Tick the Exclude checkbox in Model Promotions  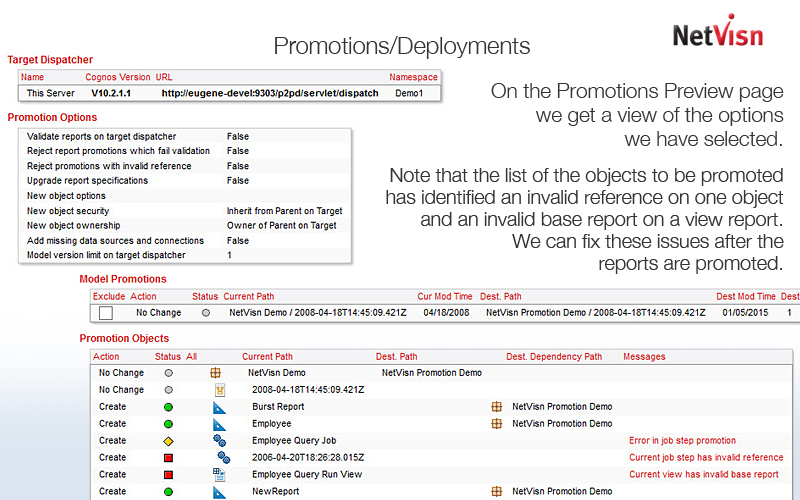[106, 313]
